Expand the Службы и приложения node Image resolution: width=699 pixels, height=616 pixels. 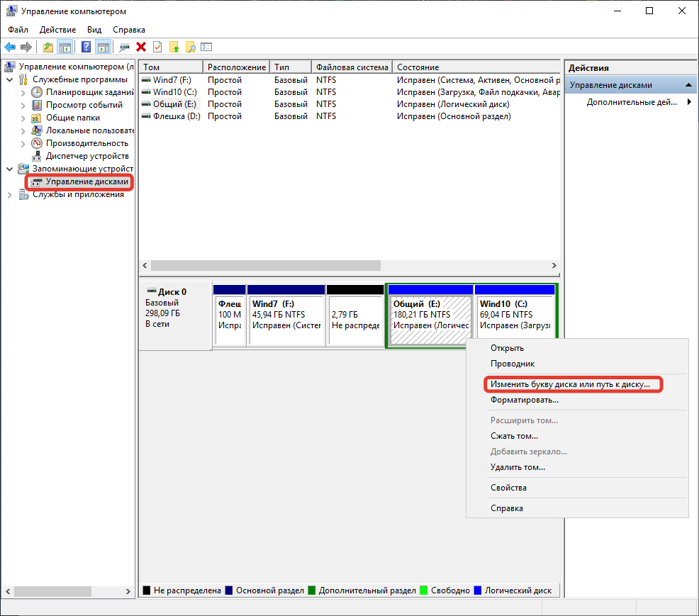9,194
